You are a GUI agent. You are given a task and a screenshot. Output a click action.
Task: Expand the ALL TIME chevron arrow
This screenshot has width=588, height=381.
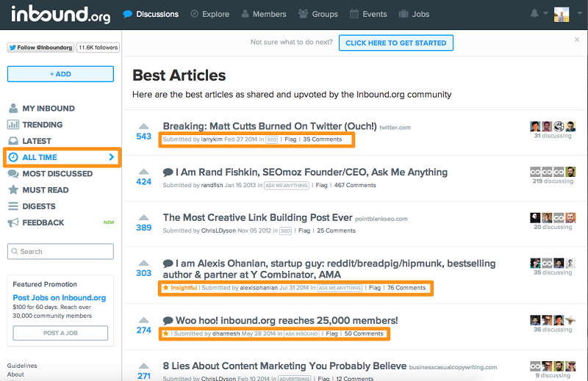point(112,157)
